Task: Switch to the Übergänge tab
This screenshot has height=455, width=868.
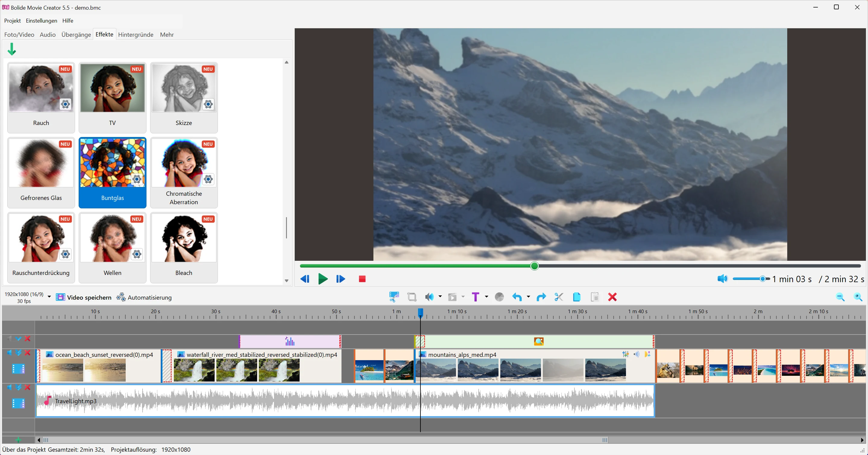Action: 76,35
